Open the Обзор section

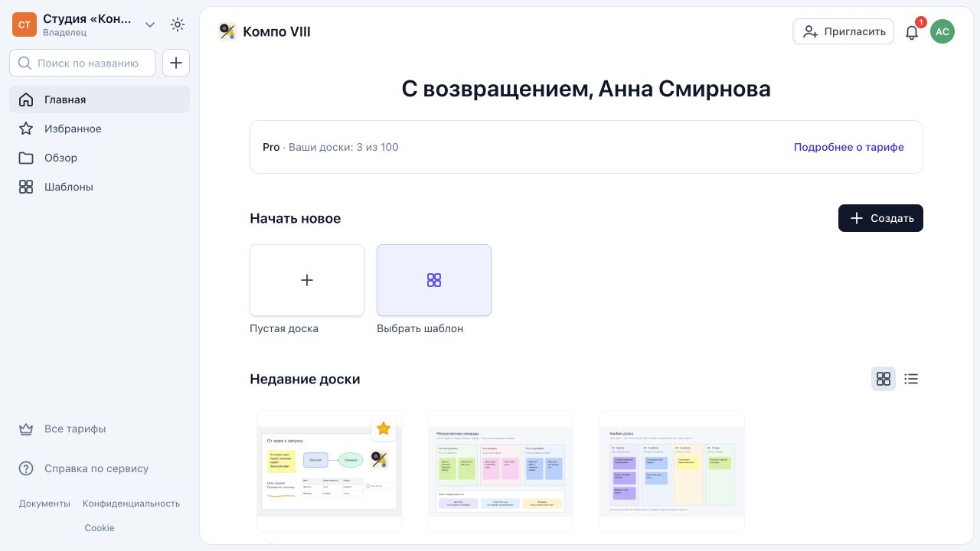point(100,158)
